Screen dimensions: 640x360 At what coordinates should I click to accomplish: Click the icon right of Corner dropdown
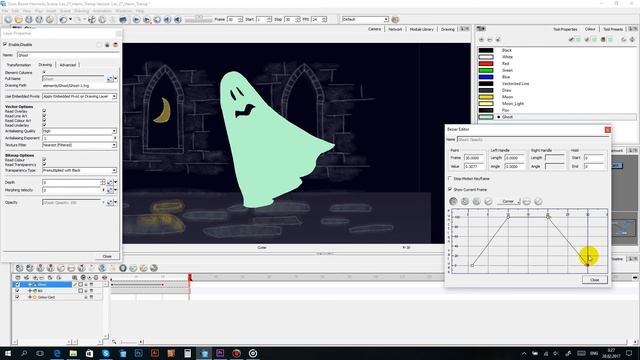click(527, 201)
